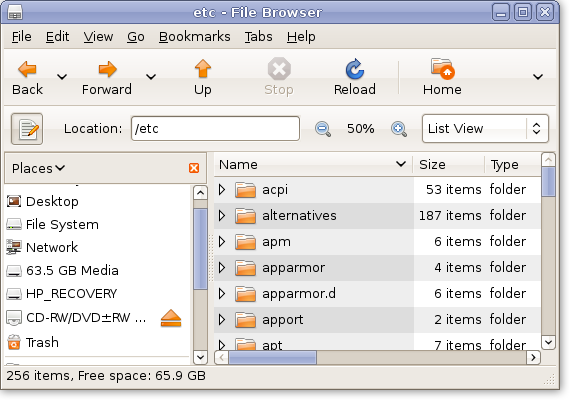Eject the CD-RW/DVD drive
The image size is (570, 400).
(x=171, y=318)
